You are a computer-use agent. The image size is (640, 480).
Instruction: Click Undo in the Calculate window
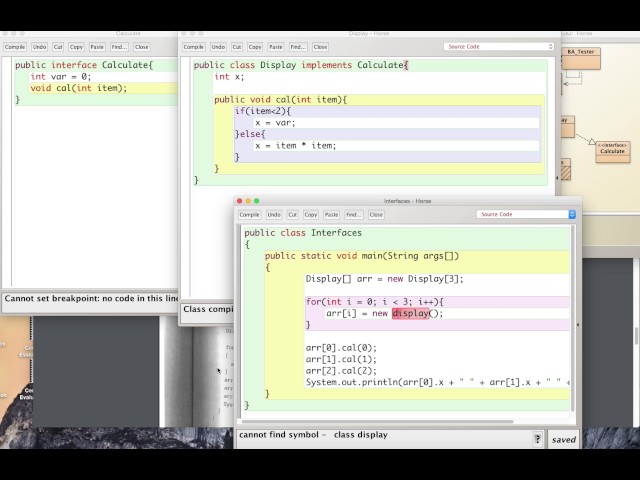click(x=39, y=47)
